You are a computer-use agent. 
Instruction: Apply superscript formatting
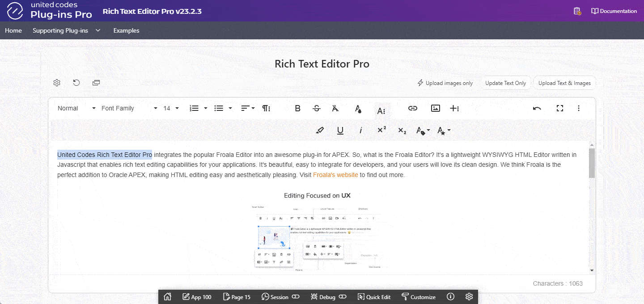[x=381, y=130]
